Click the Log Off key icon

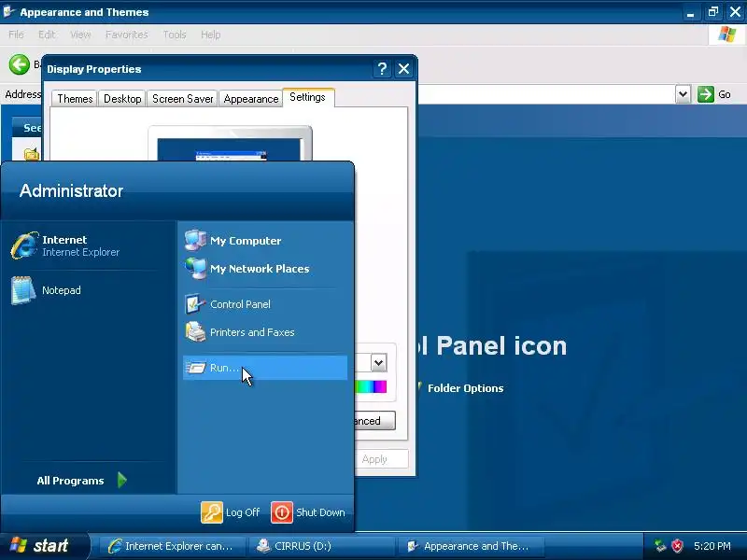coord(212,512)
